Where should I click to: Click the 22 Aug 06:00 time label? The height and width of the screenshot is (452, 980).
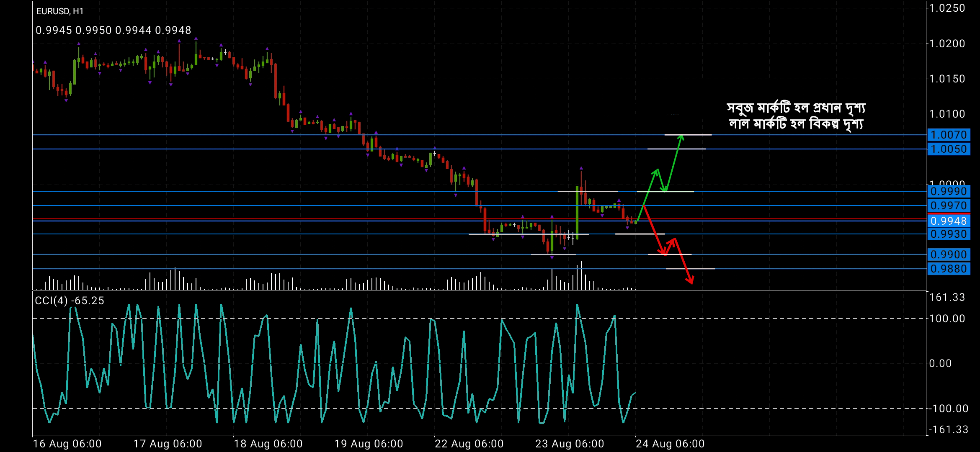pyautogui.click(x=469, y=444)
